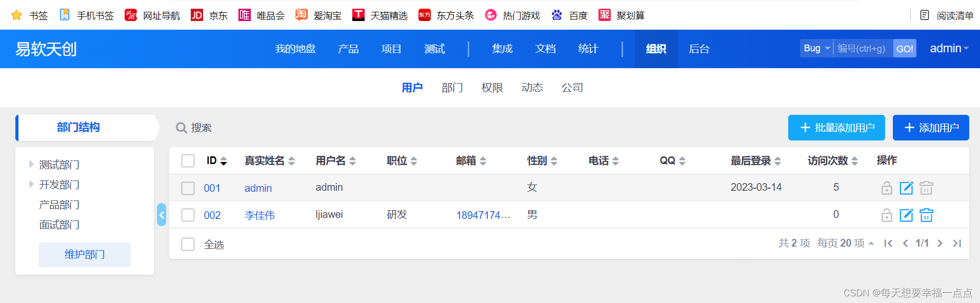Toggle the header select-all checkbox
This screenshot has height=303, width=980.
point(188,161)
